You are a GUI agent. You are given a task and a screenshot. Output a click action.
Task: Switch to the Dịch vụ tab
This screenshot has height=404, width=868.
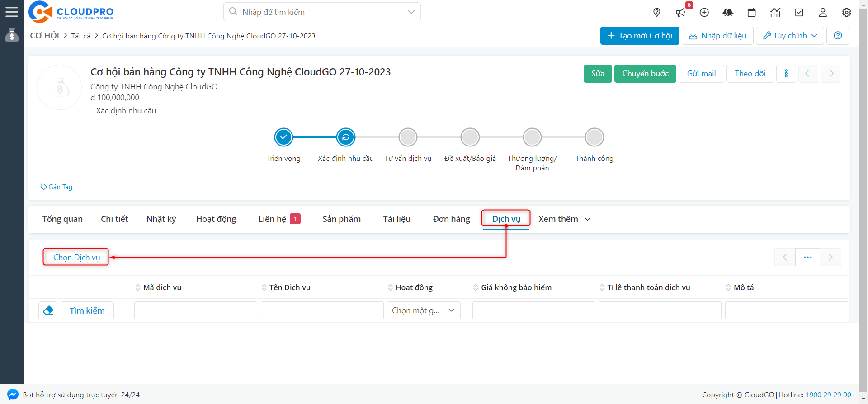(x=506, y=219)
